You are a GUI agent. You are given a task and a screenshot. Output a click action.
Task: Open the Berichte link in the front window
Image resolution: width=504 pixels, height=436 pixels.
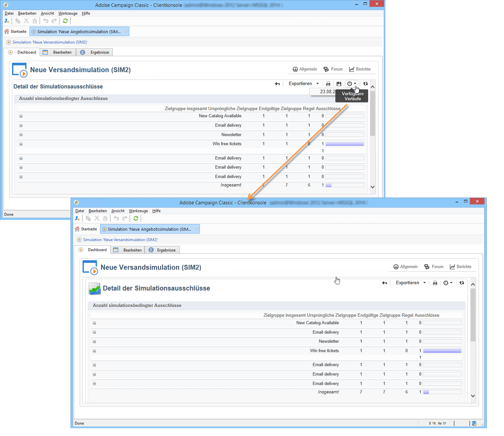[x=460, y=267]
